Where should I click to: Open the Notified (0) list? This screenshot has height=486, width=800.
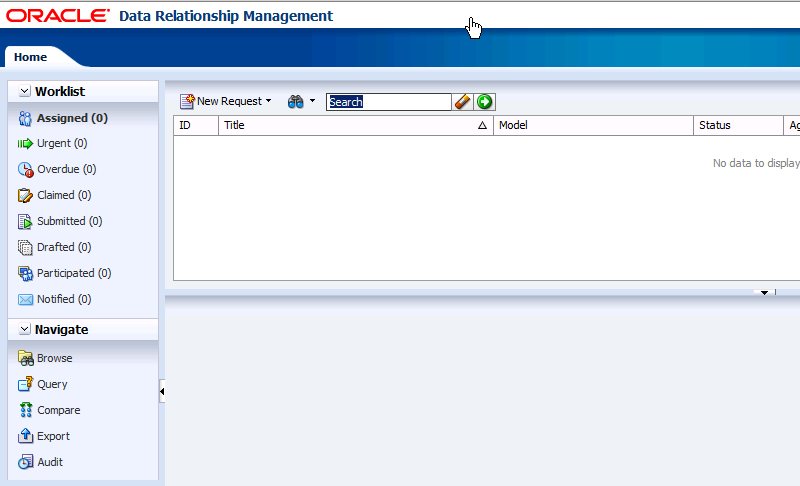64,299
